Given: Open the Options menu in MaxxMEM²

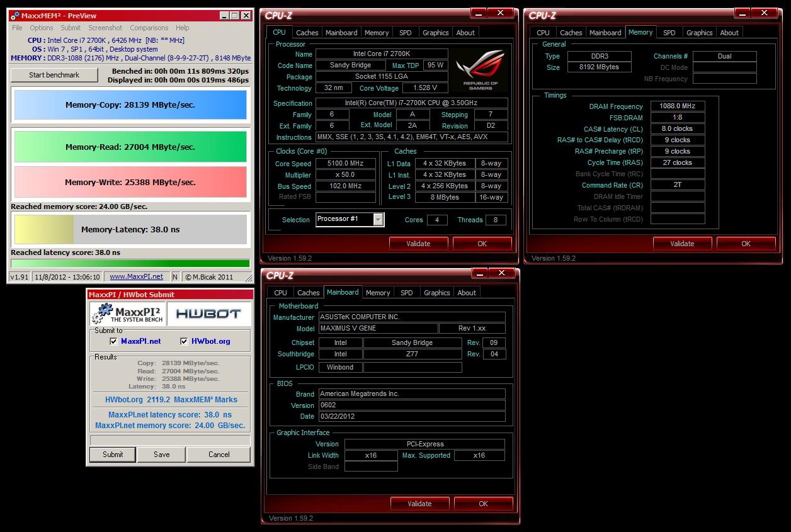Looking at the screenshot, I should coord(42,28).
